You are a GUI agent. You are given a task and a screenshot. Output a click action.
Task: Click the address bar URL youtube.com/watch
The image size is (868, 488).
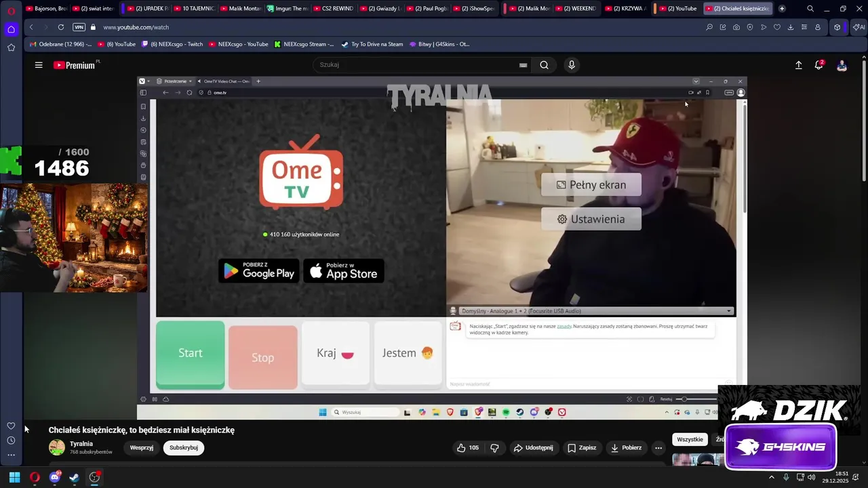136,27
